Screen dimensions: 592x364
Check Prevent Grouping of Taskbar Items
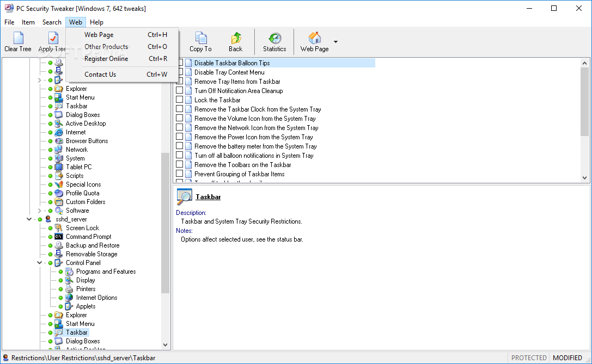[x=179, y=174]
